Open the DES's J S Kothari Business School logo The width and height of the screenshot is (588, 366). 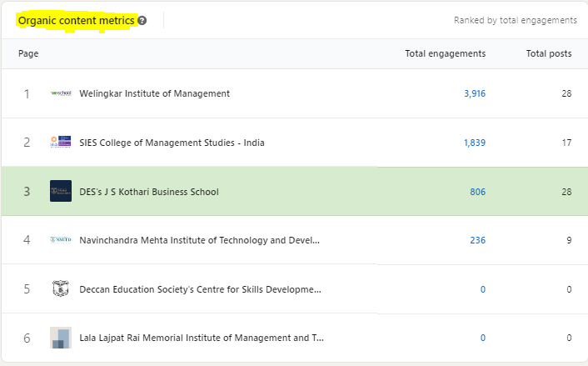[x=61, y=191]
